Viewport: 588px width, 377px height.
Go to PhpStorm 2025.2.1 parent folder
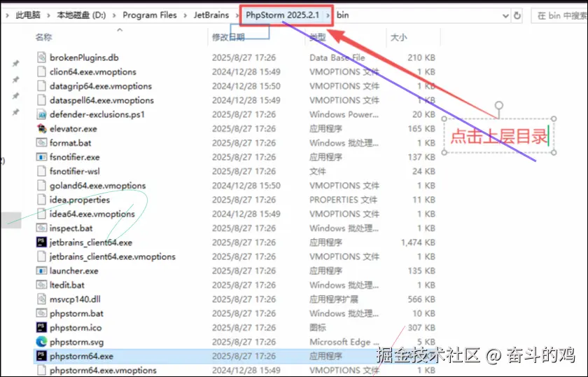point(282,15)
